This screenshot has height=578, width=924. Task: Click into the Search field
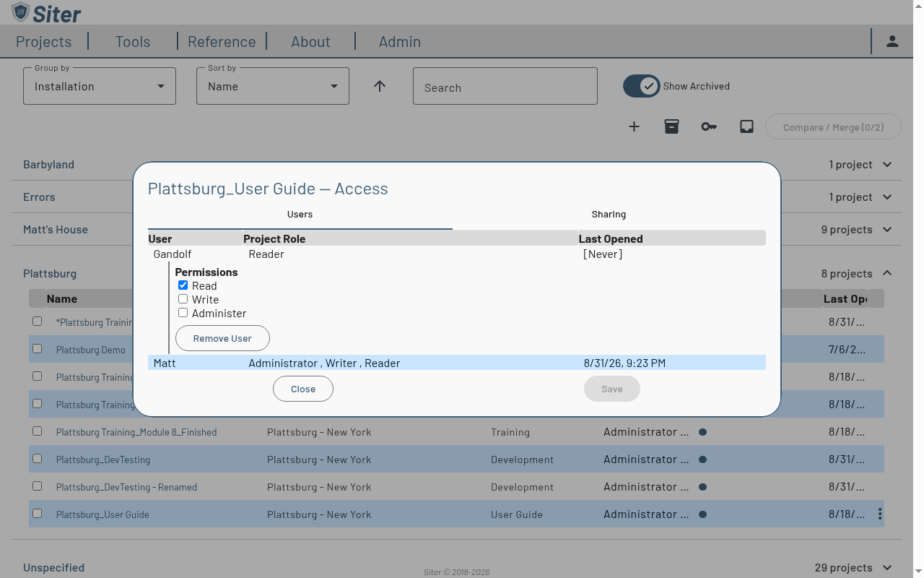(x=505, y=86)
